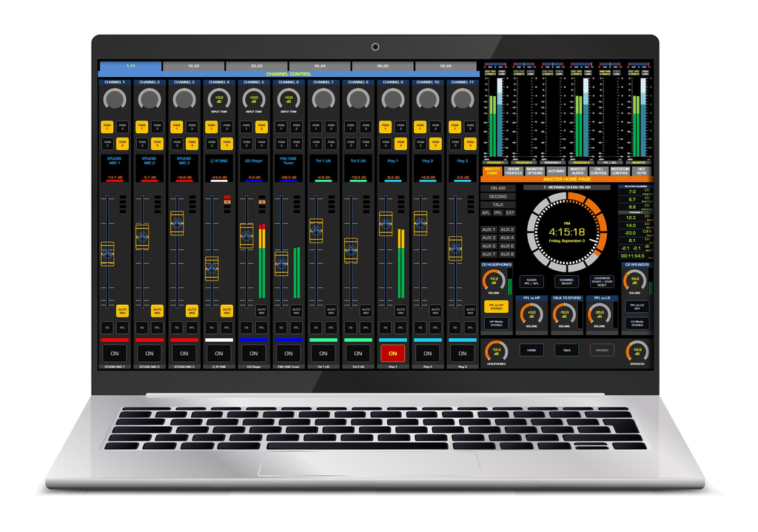Click the 00:11:54.5 loudness timer
This screenshot has width=758, height=532.
coord(632,255)
